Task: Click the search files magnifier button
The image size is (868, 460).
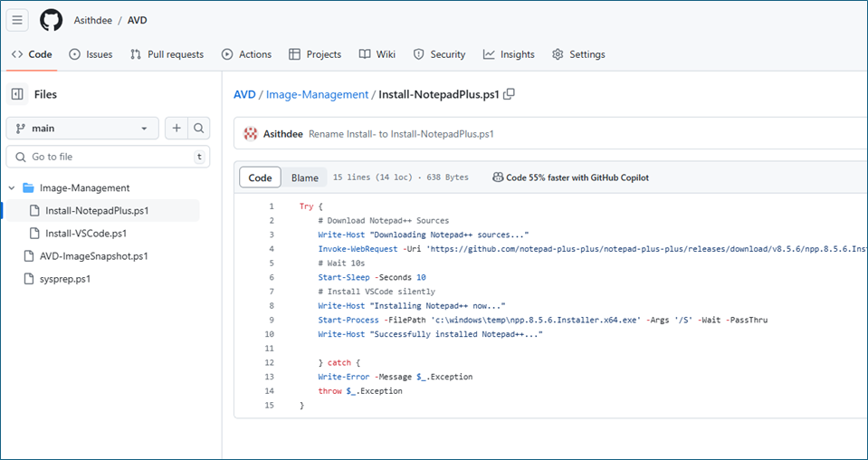Action: pyautogui.click(x=199, y=128)
